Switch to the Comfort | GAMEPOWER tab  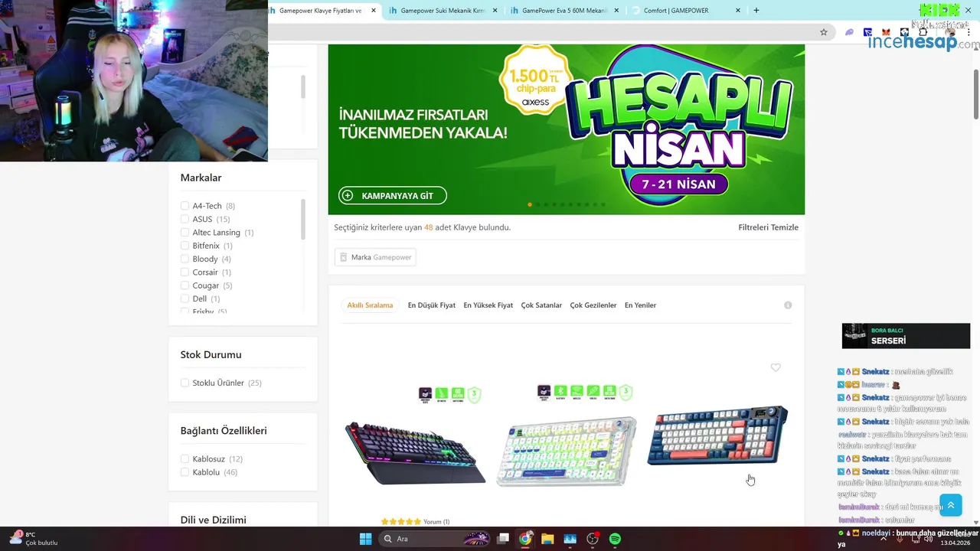[x=686, y=11]
